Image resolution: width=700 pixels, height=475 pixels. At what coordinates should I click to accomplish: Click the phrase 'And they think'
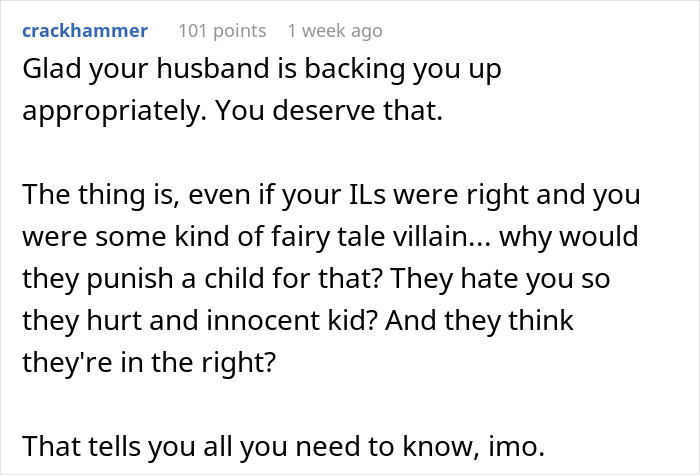[479, 321]
